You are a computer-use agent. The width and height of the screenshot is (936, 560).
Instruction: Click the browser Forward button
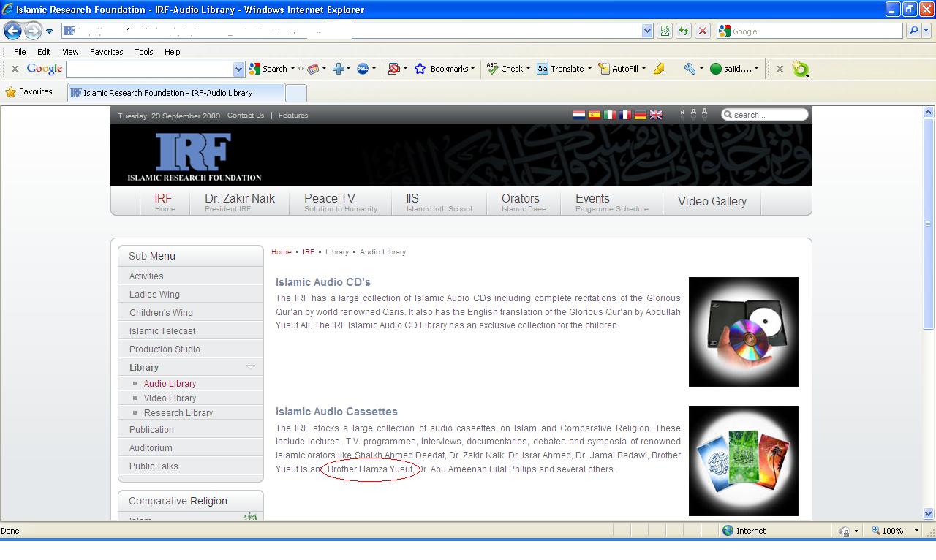pyautogui.click(x=33, y=31)
